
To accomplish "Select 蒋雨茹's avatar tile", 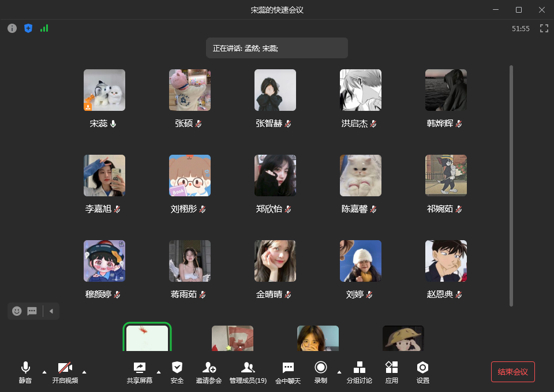I will [x=190, y=261].
